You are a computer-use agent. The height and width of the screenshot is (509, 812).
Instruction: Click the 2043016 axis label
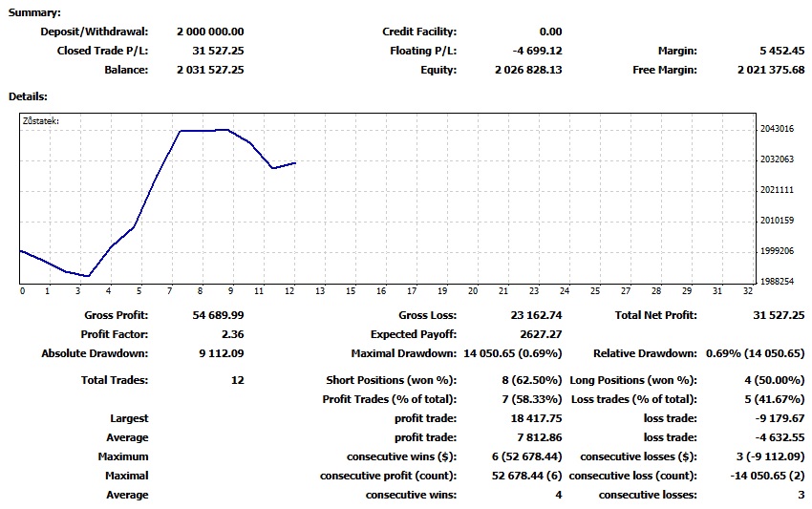coord(777,129)
